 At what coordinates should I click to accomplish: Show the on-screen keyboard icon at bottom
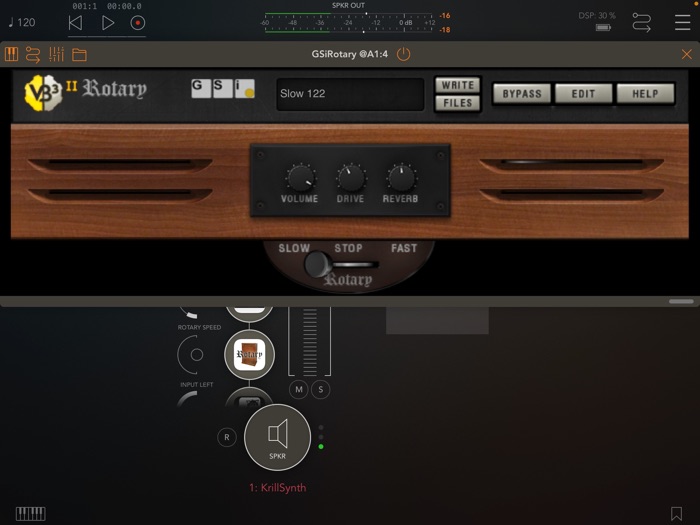coord(31,513)
